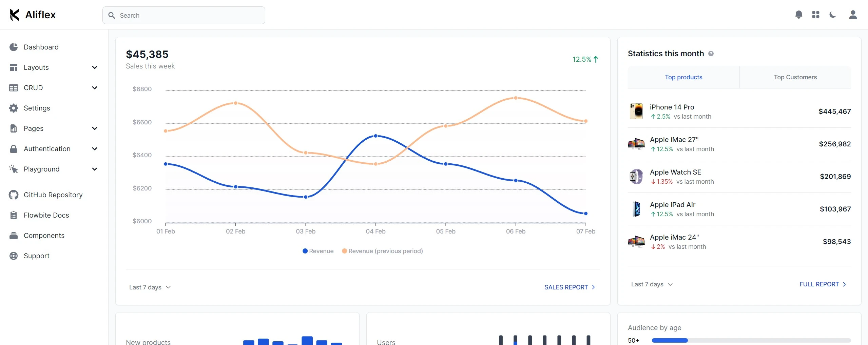Click the Aliflex brand name

(40, 15)
